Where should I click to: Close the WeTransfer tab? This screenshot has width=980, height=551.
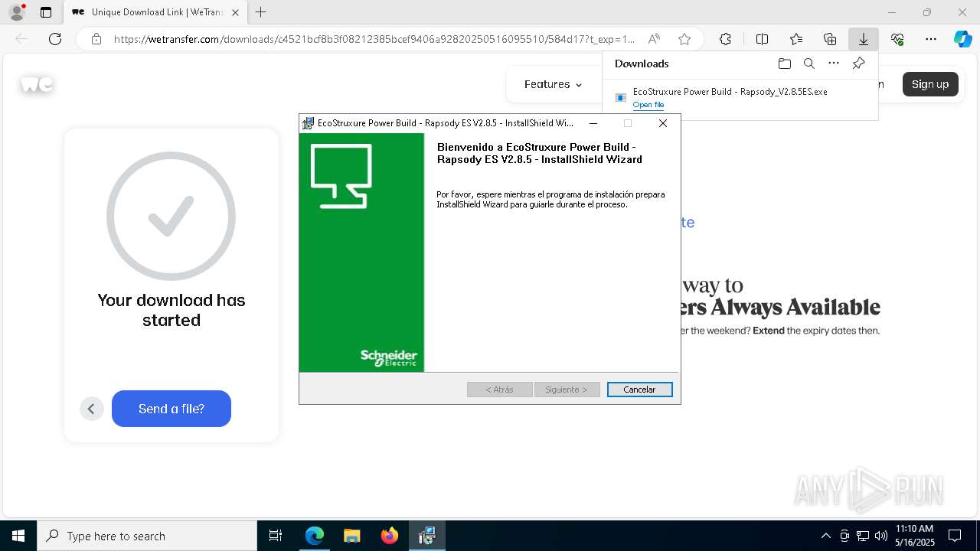(x=235, y=12)
